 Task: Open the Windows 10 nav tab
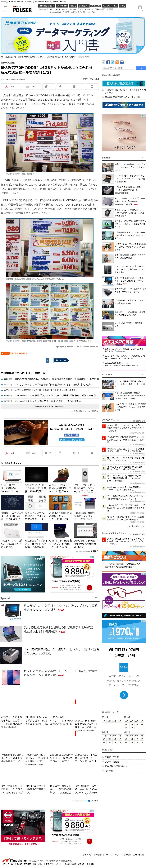(95, 6)
